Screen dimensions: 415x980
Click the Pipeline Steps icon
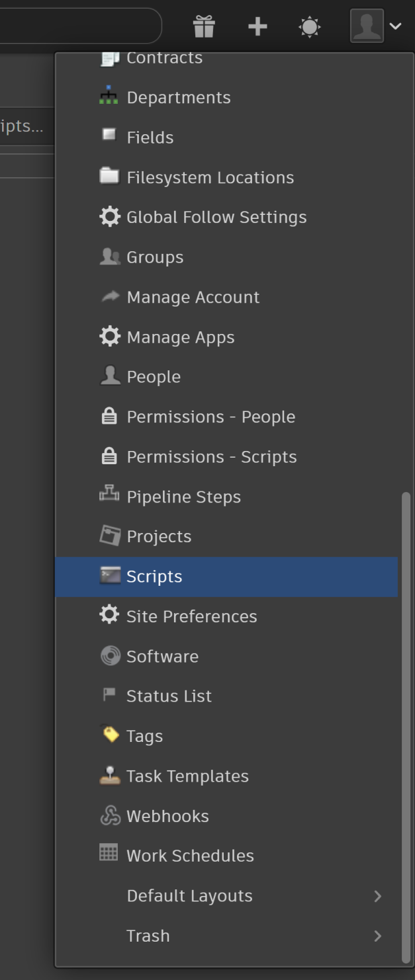click(x=109, y=496)
